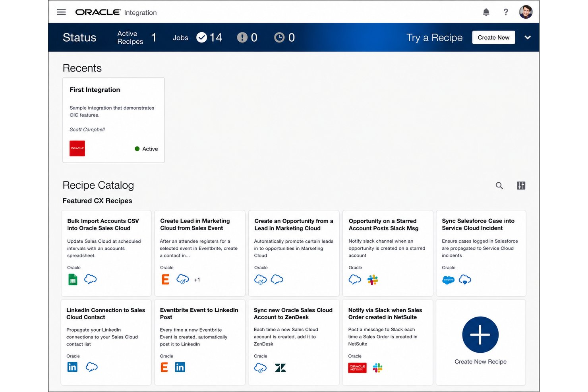Click the Service Cloud icon on Sync Salesforce Case card
The image size is (588, 392).
pyautogui.click(x=465, y=280)
